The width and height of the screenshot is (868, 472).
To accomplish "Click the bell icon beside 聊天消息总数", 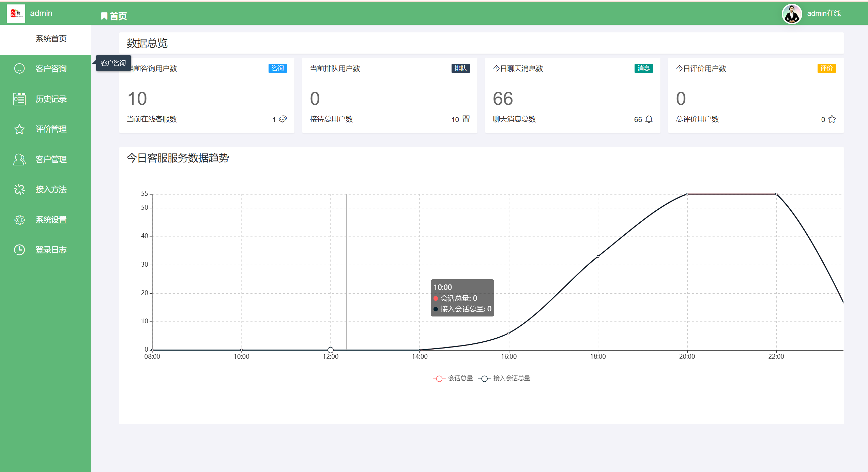I will tap(649, 119).
